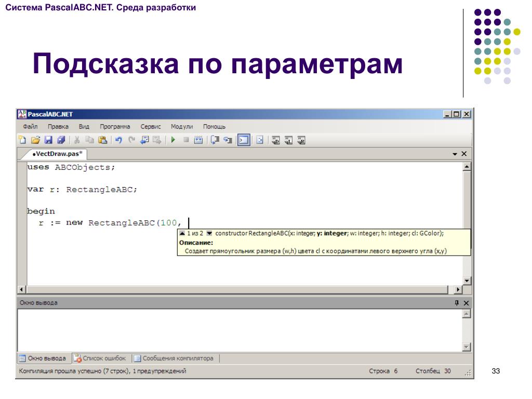Click the Step Into debug icon
The image size is (532, 399).
228,140
